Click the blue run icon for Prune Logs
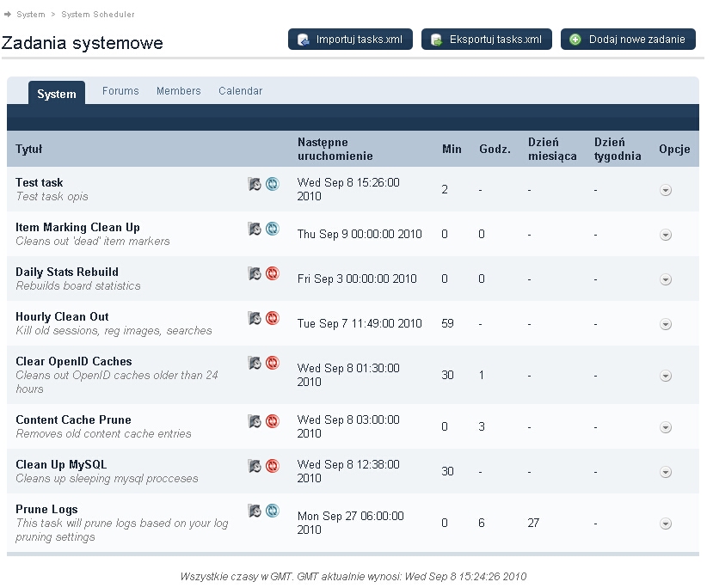This screenshot has width=713, height=588. click(x=273, y=510)
